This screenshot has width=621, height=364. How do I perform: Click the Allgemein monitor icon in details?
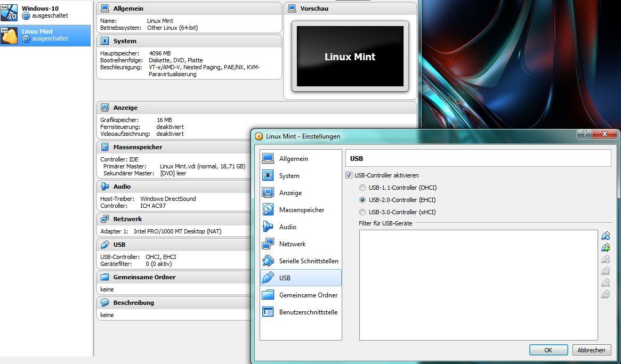pos(104,9)
